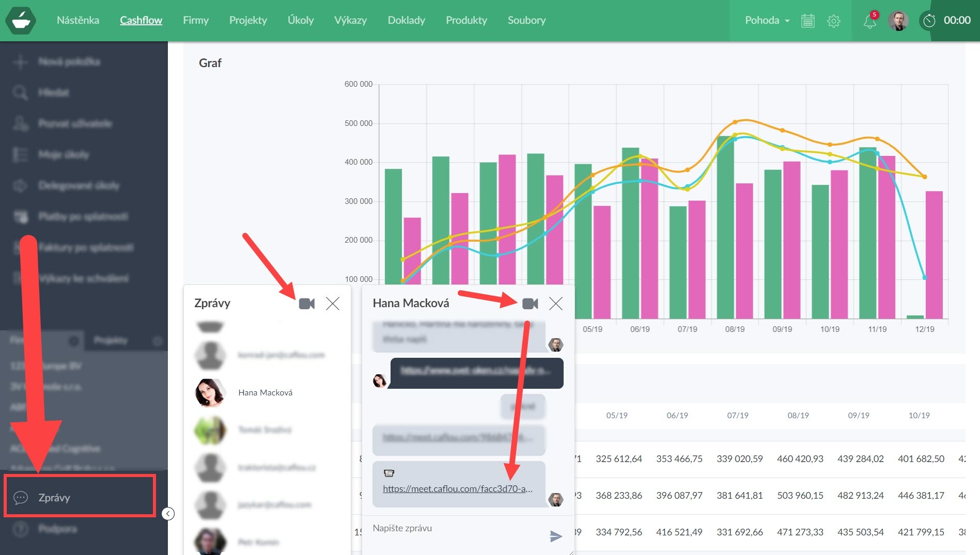Open the user profile avatar
Image resolution: width=980 pixels, height=555 pixels.
(x=898, y=21)
